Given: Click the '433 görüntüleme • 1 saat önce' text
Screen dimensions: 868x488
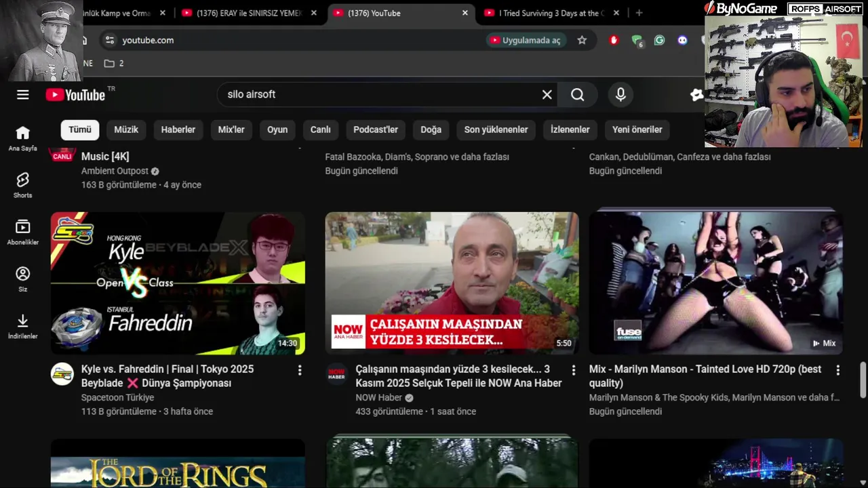Looking at the screenshot, I should coord(416,411).
